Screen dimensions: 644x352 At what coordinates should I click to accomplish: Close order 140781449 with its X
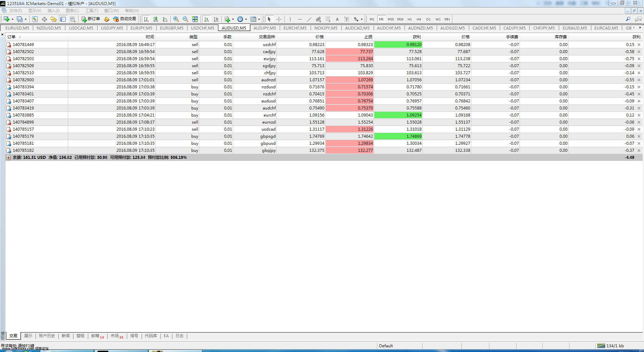click(x=639, y=45)
